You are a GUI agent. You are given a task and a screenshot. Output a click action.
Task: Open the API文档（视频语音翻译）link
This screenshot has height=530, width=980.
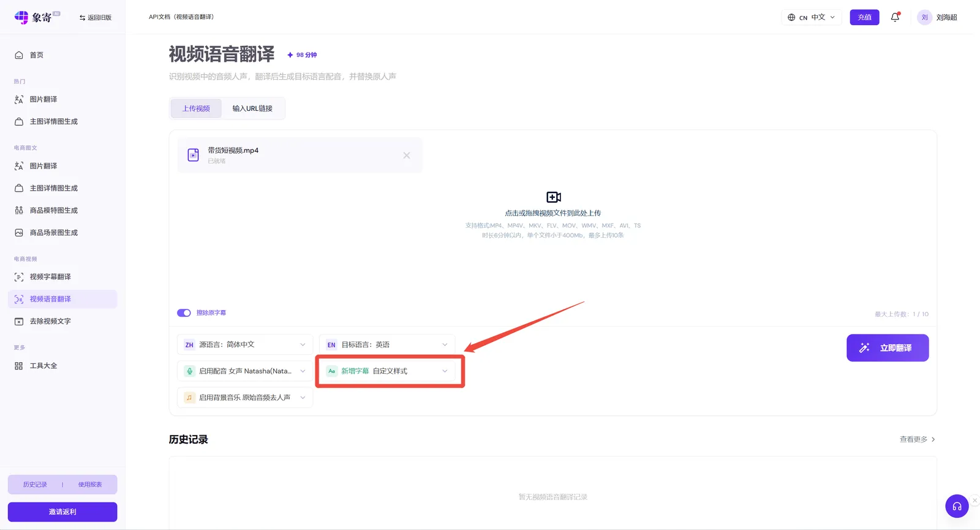181,17
